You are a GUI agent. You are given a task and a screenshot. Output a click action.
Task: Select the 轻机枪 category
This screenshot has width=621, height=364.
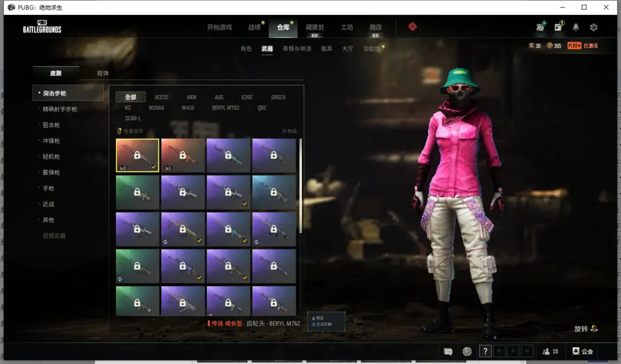click(x=51, y=156)
